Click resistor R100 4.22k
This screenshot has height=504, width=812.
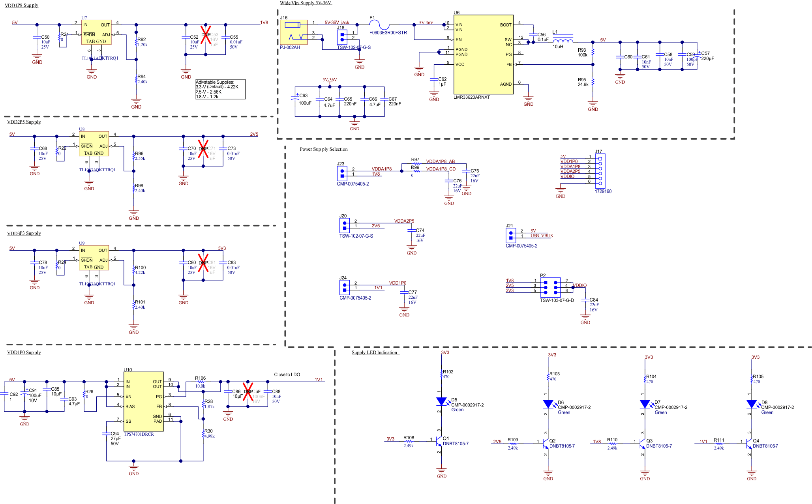[134, 270]
